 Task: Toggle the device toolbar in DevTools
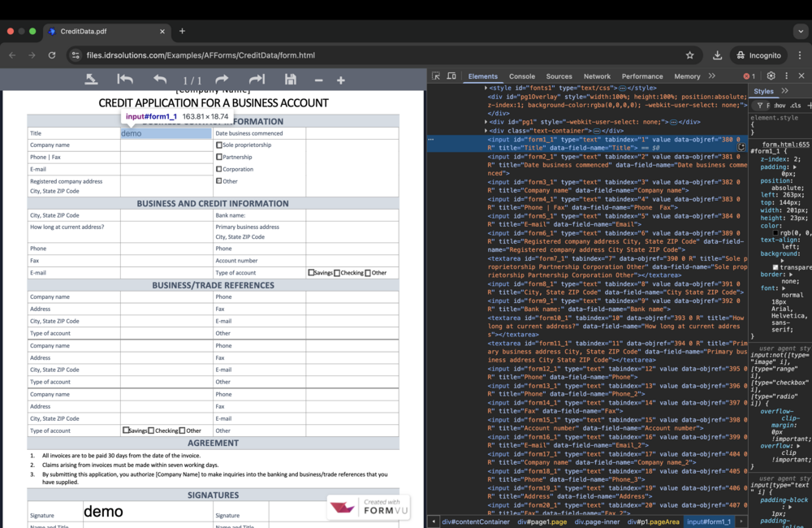[x=452, y=76]
